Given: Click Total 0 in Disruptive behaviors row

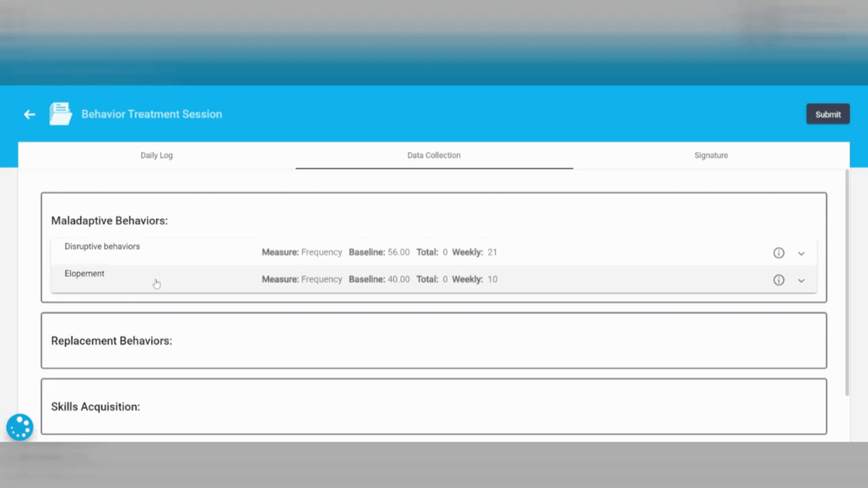Looking at the screenshot, I should tap(432, 253).
